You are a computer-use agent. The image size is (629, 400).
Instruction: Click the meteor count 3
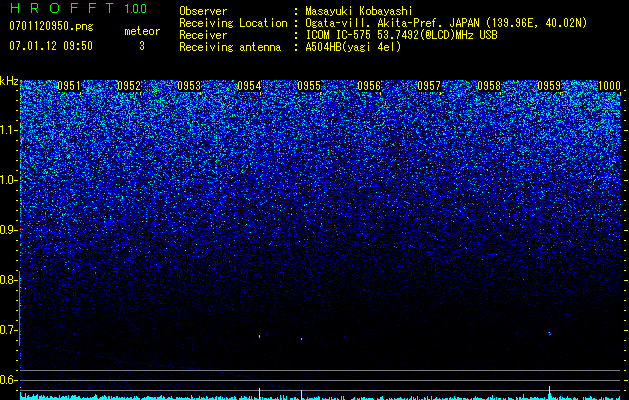(x=142, y=46)
